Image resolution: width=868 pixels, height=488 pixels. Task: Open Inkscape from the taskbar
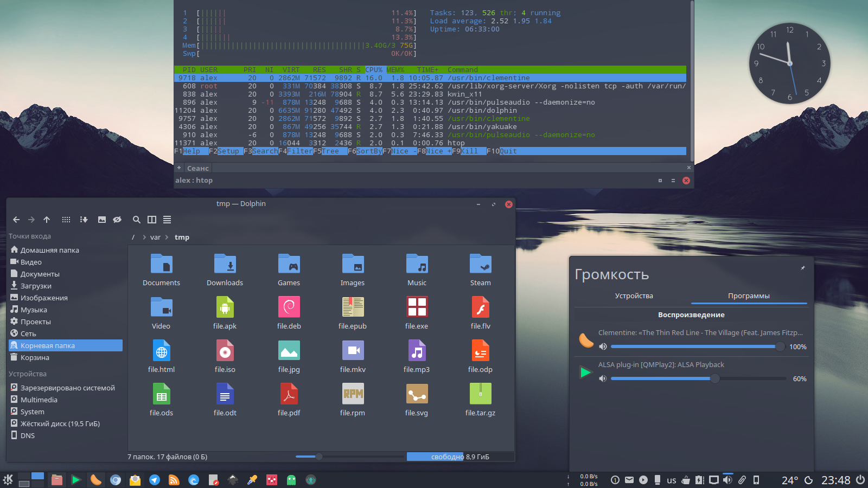[x=233, y=480]
